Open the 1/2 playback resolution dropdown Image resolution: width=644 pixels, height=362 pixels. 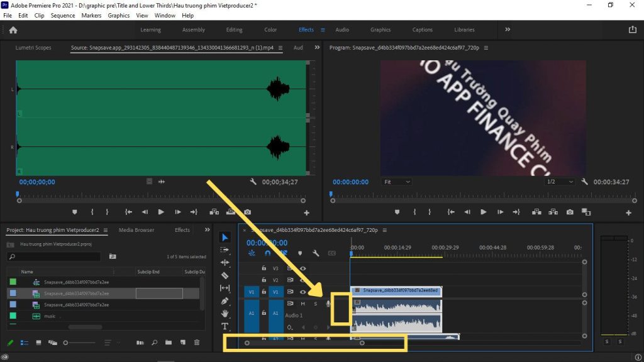(x=560, y=182)
